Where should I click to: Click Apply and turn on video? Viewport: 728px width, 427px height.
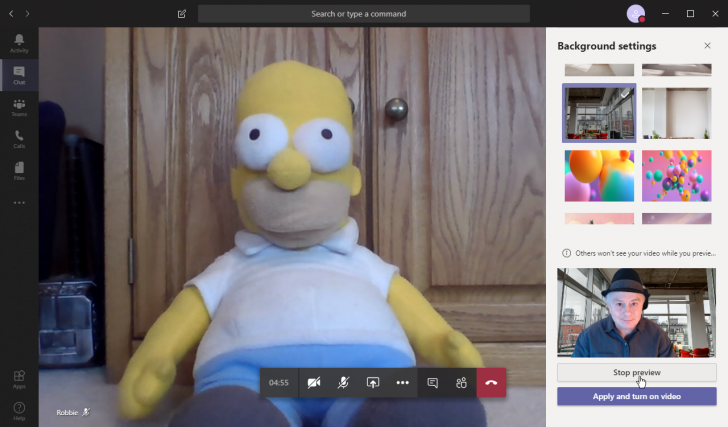click(x=637, y=396)
